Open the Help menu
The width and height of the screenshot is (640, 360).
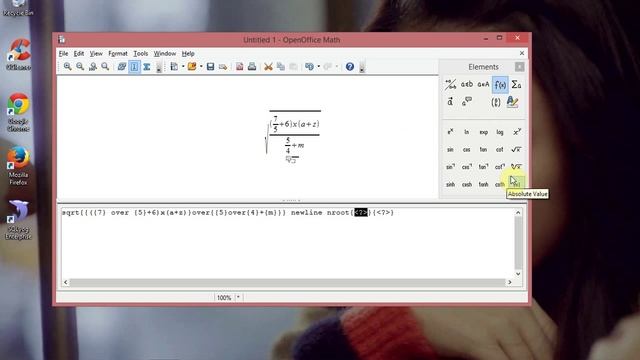(188, 53)
